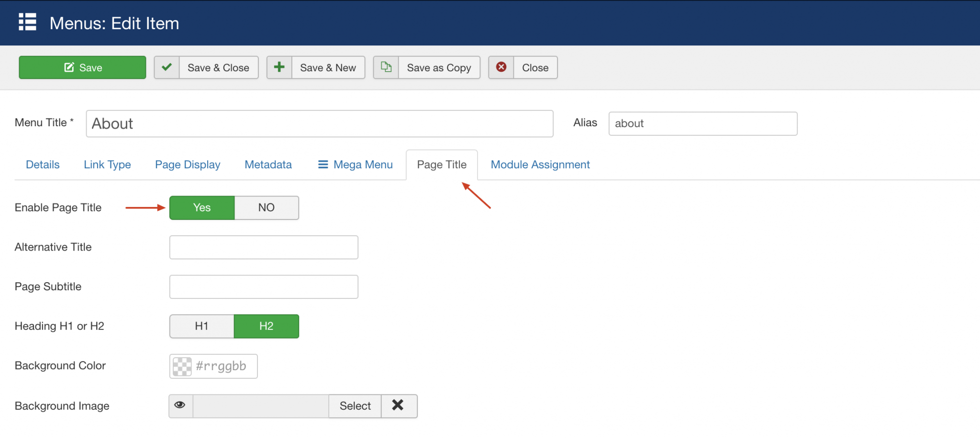Image resolution: width=980 pixels, height=438 pixels.
Task: Choose H2 as heading level
Action: coord(267,326)
